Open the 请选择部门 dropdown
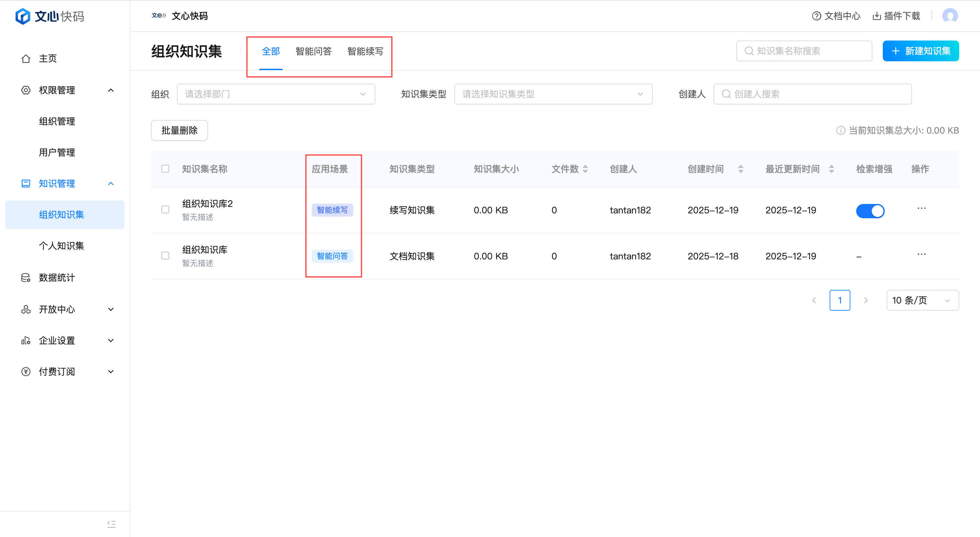 pyautogui.click(x=276, y=94)
